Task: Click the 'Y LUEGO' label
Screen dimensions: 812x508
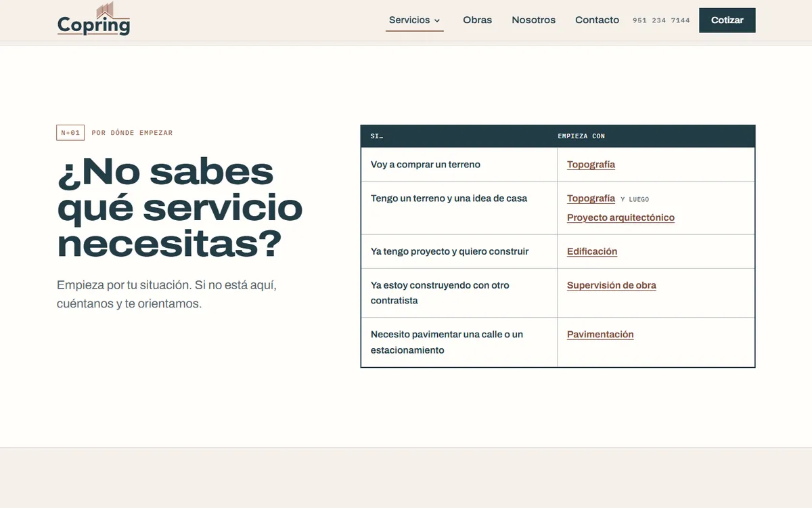Action: coord(635,199)
